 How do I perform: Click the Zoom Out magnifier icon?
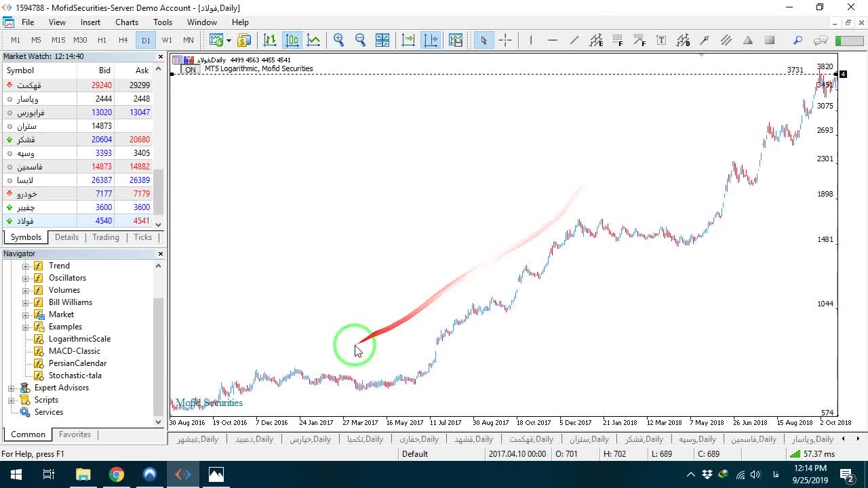click(360, 40)
